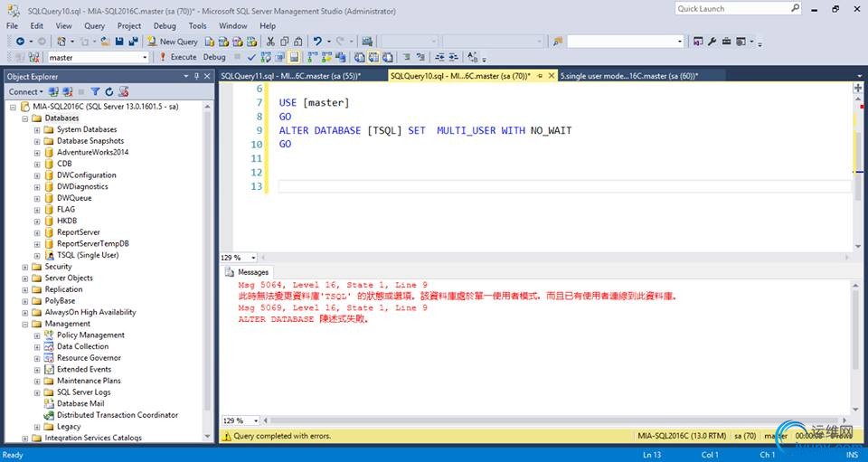This screenshot has width=868, height=462.
Task: Expand the TSQL (Single User) database node
Action: coord(37,256)
